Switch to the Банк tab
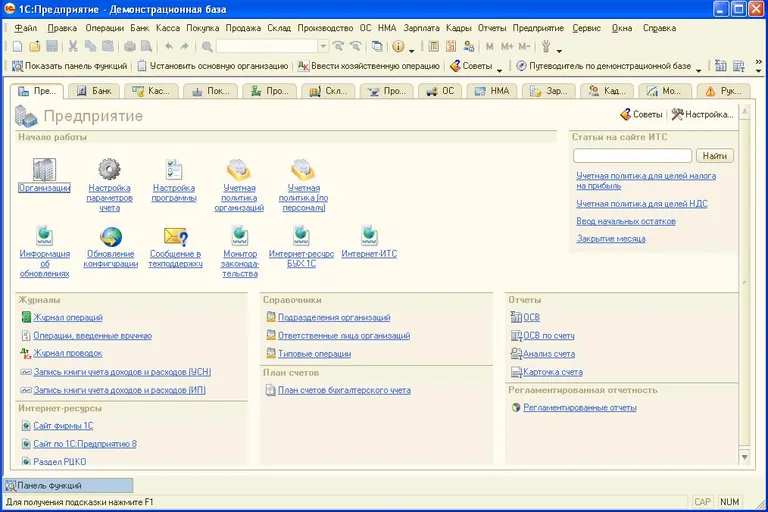This screenshot has height=512, width=768. pos(95,91)
